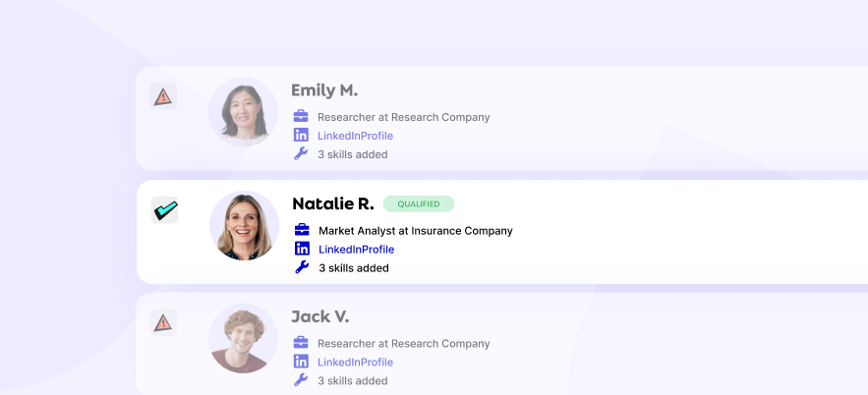Click the green QUALIFIED badge
868x395 pixels.
click(419, 204)
